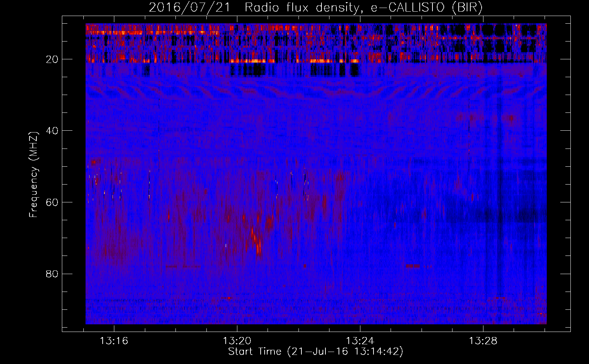Viewport: 589px width, 364px height.
Task: Click the 13:20 time tick label
Action: point(237,341)
